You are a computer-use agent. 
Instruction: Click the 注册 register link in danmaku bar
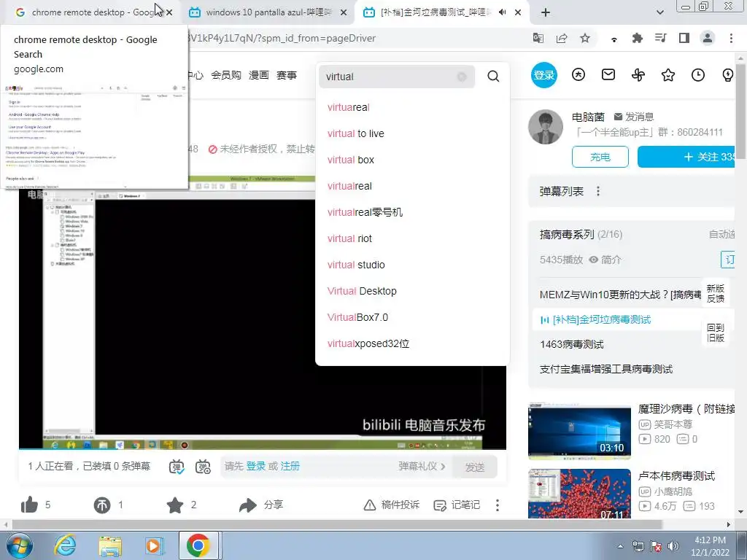tap(290, 466)
